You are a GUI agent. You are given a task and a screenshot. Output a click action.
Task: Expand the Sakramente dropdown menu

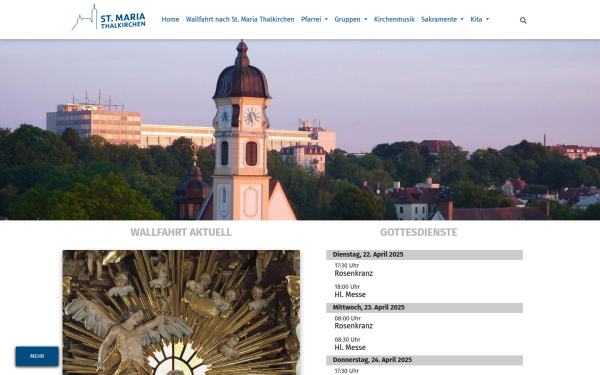tap(442, 19)
